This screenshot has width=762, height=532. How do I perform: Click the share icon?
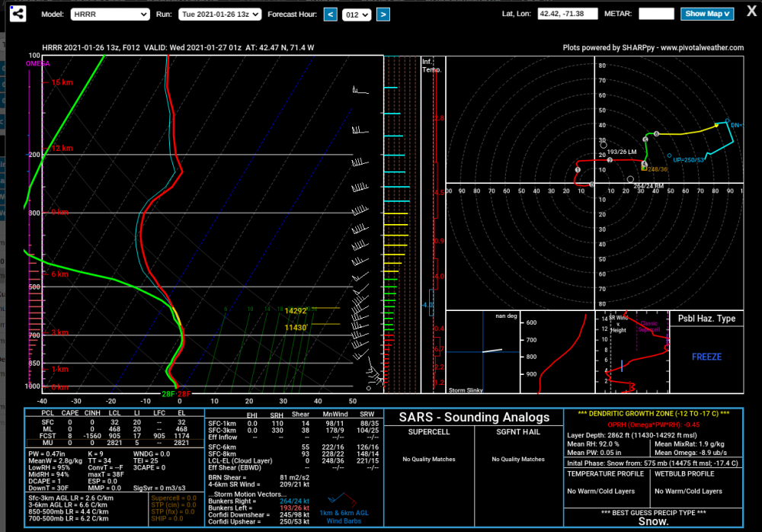[x=18, y=14]
